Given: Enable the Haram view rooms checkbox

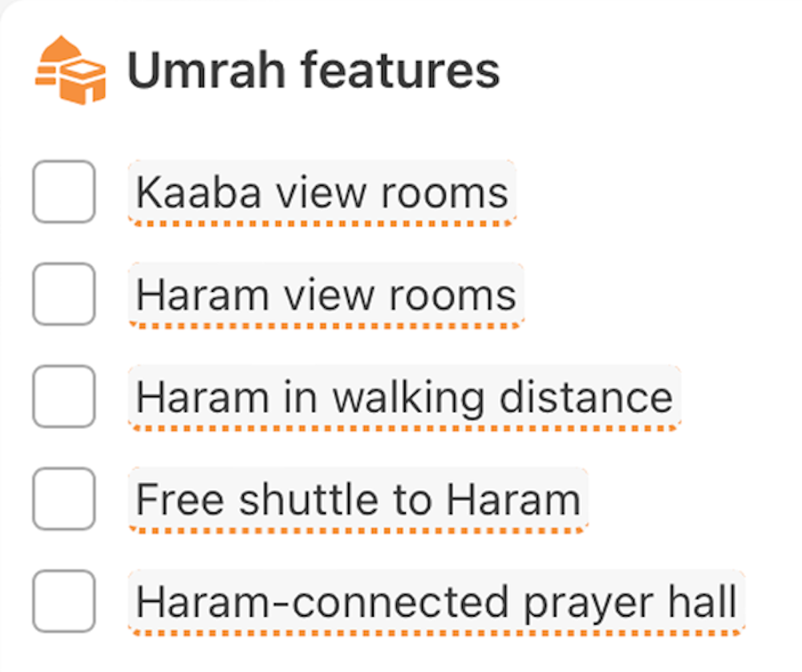Looking at the screenshot, I should (x=64, y=294).
